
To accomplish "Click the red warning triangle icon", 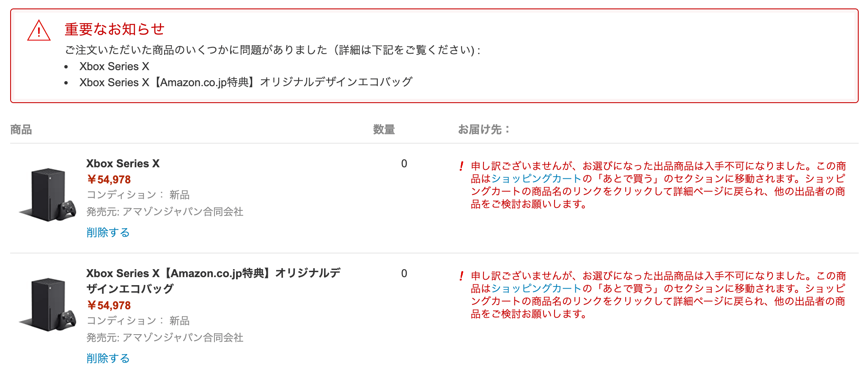I will (39, 31).
